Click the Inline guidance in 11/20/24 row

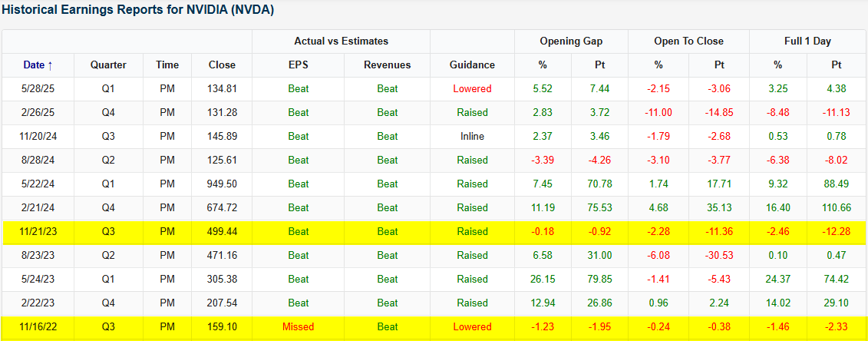[472, 137]
